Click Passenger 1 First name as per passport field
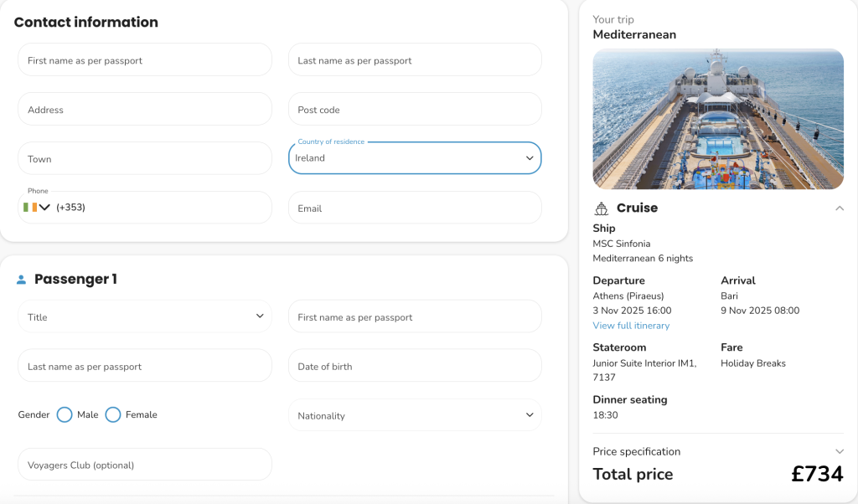The image size is (858, 504). (415, 316)
